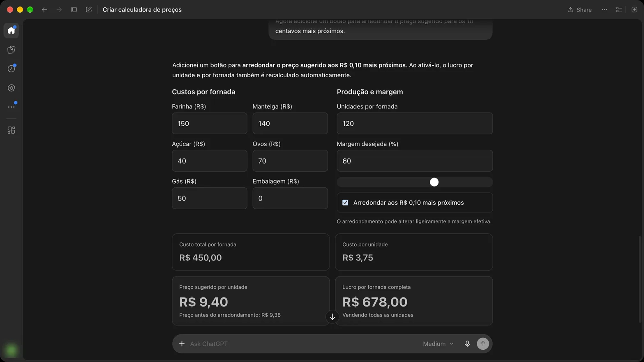Click the Margem desejada (%) field
The height and width of the screenshot is (362, 644).
click(415, 161)
